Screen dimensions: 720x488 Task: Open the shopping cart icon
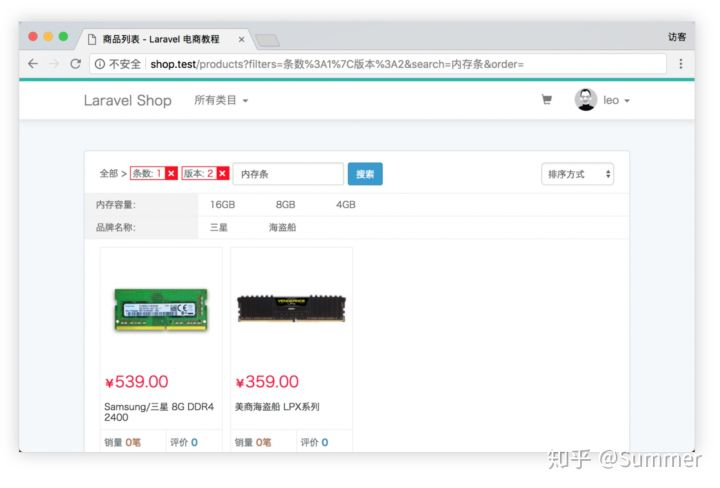tap(546, 100)
